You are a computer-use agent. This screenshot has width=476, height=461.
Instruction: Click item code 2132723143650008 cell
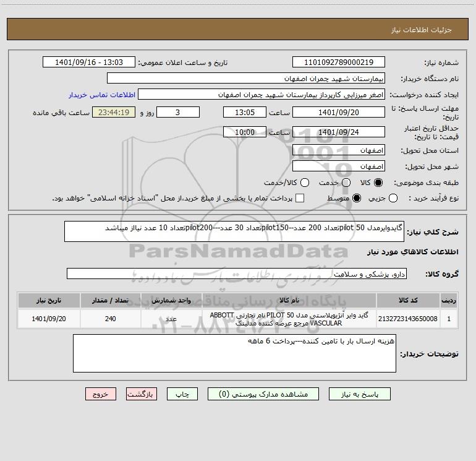point(408,319)
